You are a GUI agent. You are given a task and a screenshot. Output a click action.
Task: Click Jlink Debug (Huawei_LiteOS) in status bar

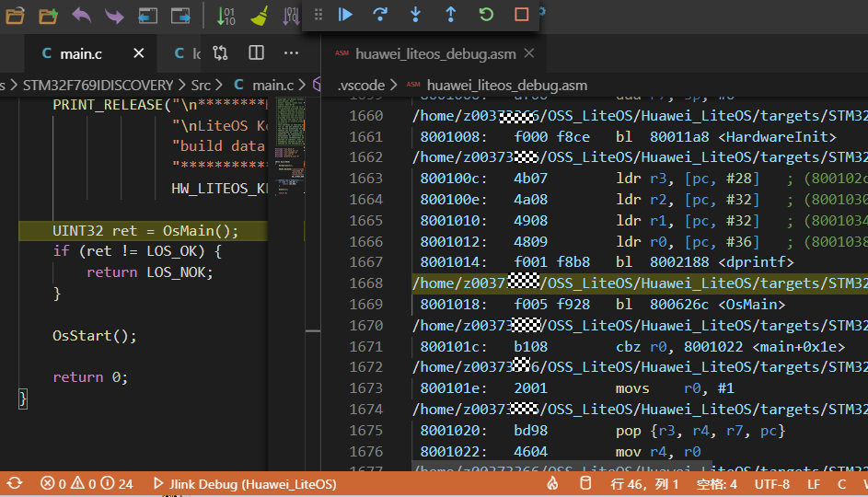pos(244,483)
